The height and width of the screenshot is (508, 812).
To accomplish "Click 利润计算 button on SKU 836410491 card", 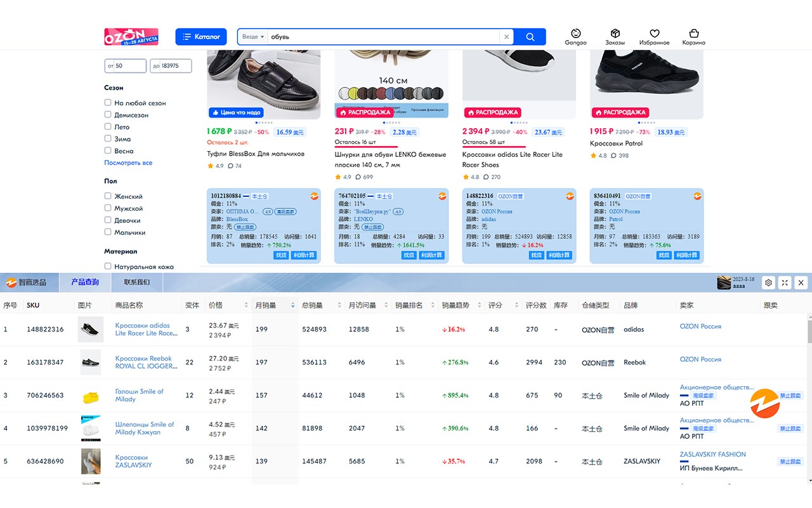I will [686, 255].
